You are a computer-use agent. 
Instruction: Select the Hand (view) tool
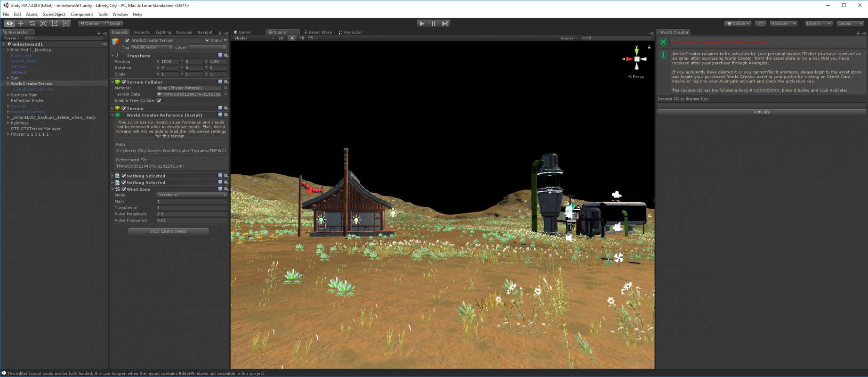(x=9, y=23)
